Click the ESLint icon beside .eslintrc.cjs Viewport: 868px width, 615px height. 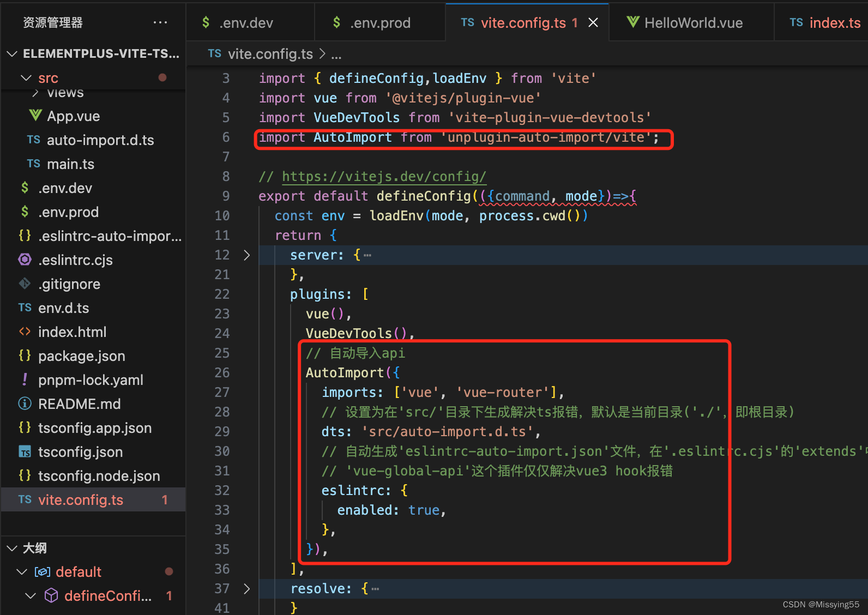[25, 260]
